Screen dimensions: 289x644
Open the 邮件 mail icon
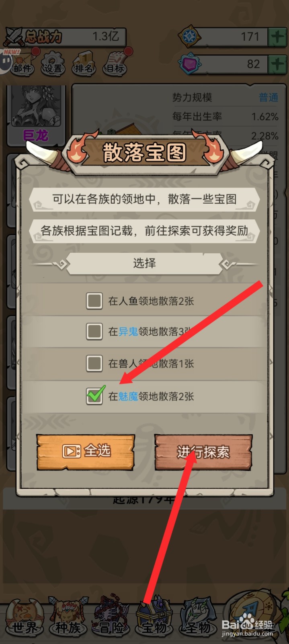click(x=23, y=62)
